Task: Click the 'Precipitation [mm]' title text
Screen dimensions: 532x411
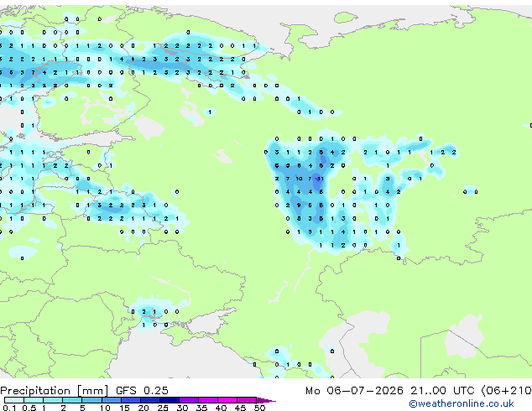Action: [x=55, y=391]
